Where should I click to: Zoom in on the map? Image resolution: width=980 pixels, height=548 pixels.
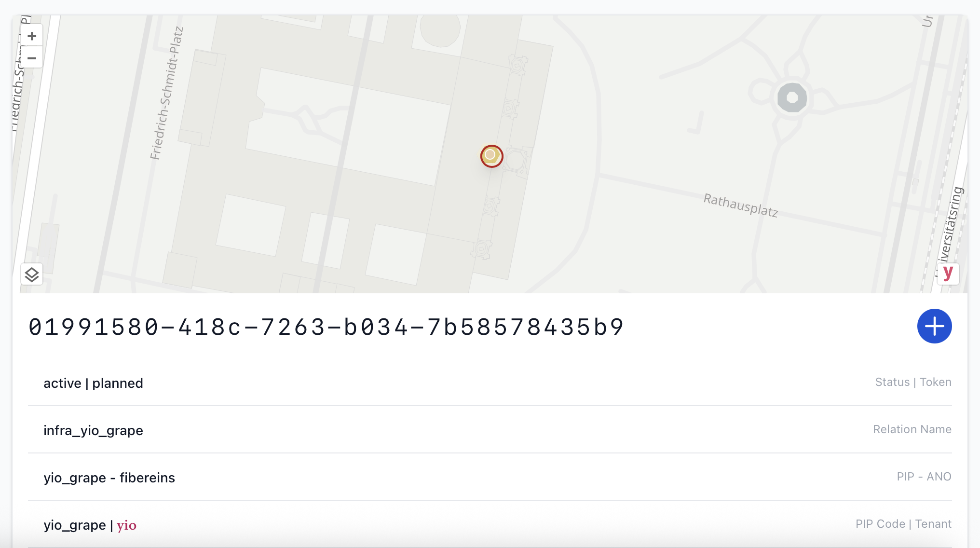tap(32, 36)
